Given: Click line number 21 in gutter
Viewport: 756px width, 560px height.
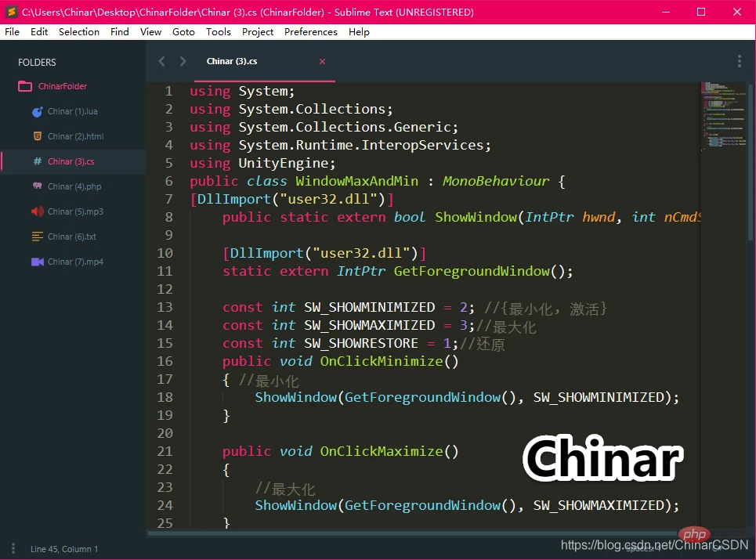Looking at the screenshot, I should [165, 451].
